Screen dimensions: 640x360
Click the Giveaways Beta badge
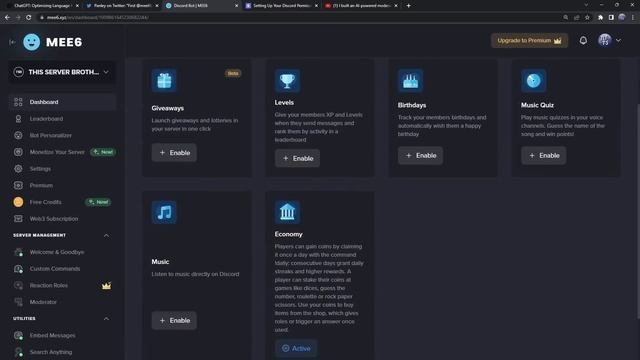coord(233,73)
